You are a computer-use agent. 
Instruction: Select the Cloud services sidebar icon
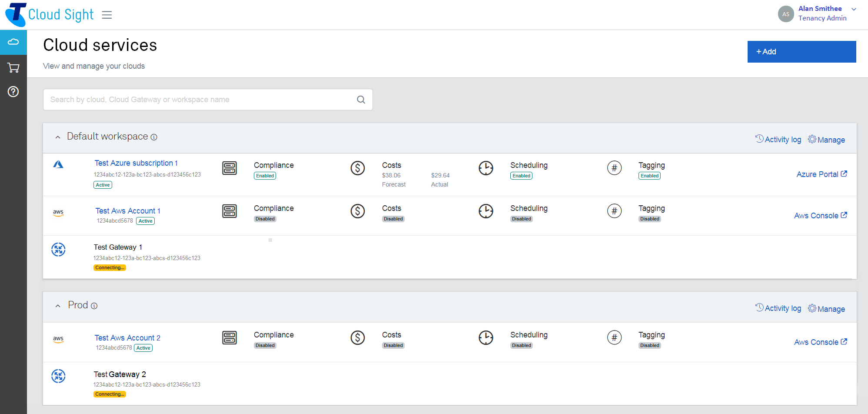pyautogui.click(x=13, y=42)
